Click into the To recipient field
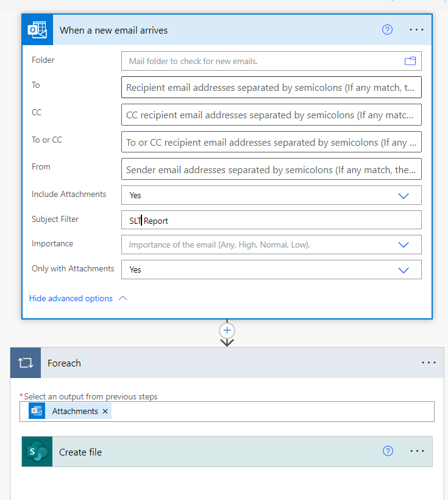 tap(271, 87)
